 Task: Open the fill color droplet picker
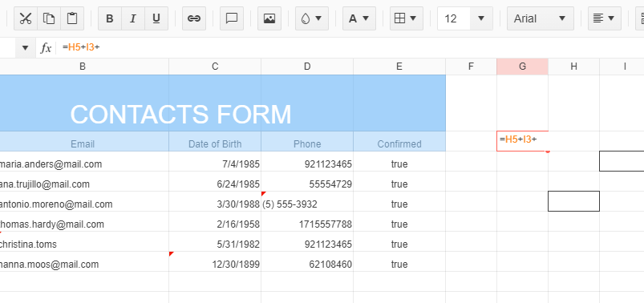click(x=312, y=18)
